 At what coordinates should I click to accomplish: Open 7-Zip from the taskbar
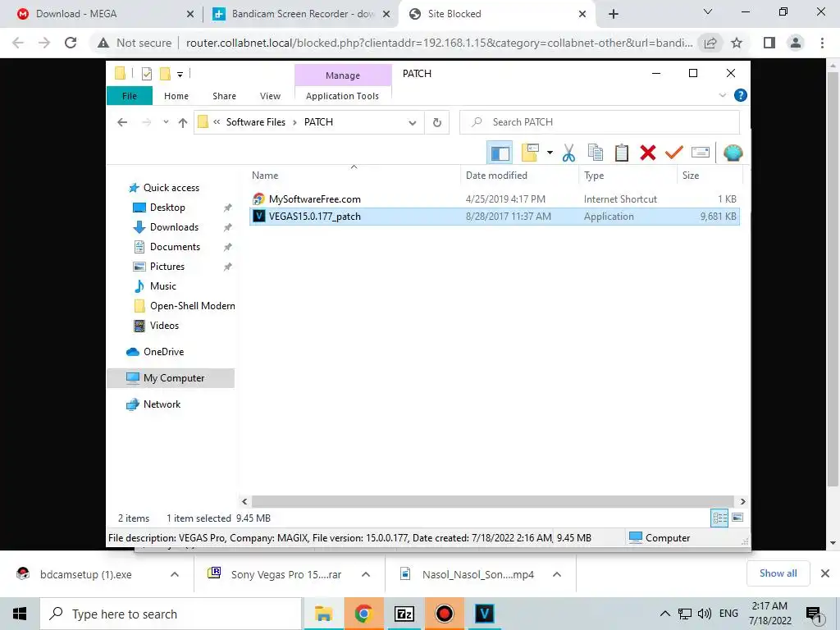[x=404, y=614]
